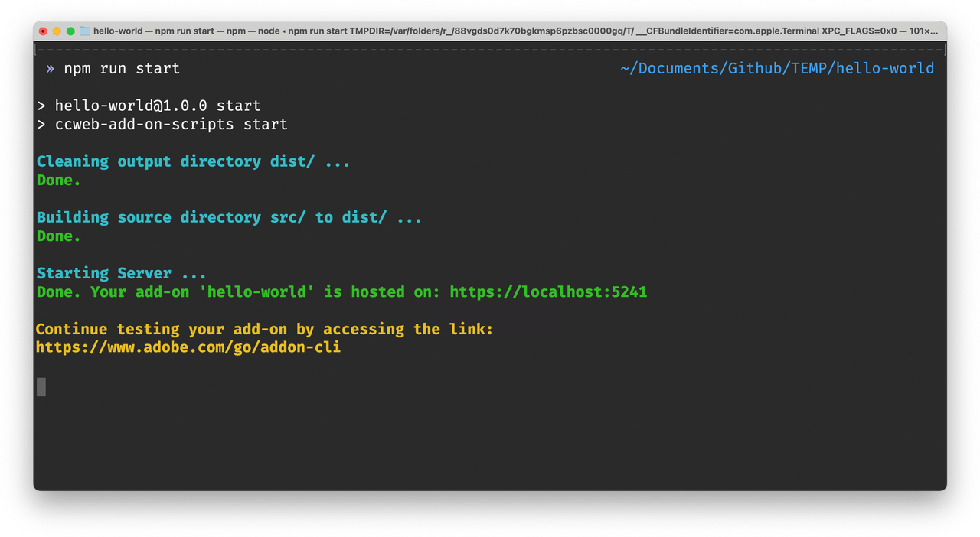Click the green Done confirmation under Cleaning
The height and width of the screenshot is (537, 980).
[58, 180]
